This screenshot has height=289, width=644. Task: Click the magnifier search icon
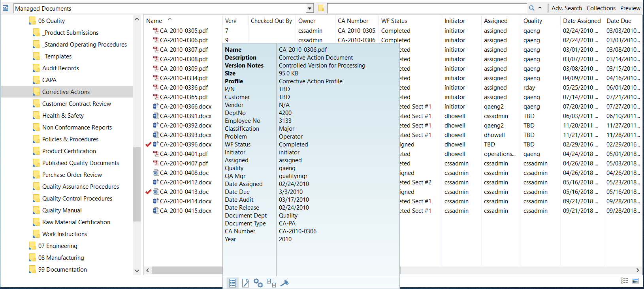coord(532,8)
